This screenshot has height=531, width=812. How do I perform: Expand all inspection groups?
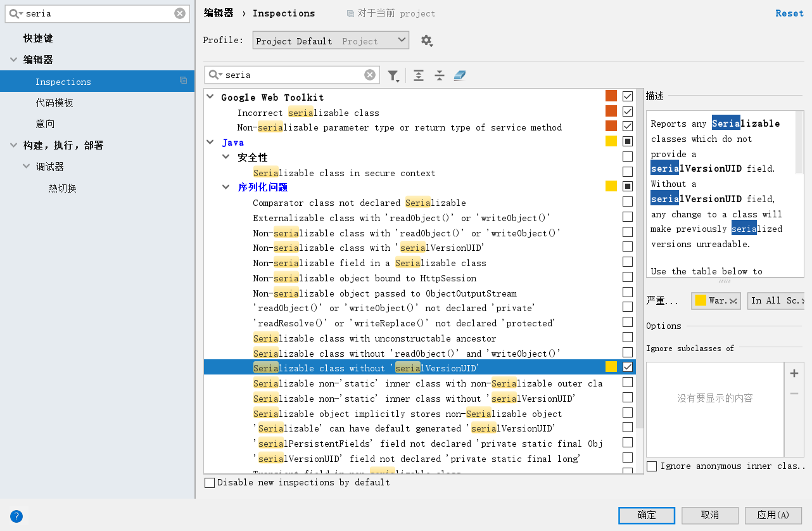coord(419,75)
